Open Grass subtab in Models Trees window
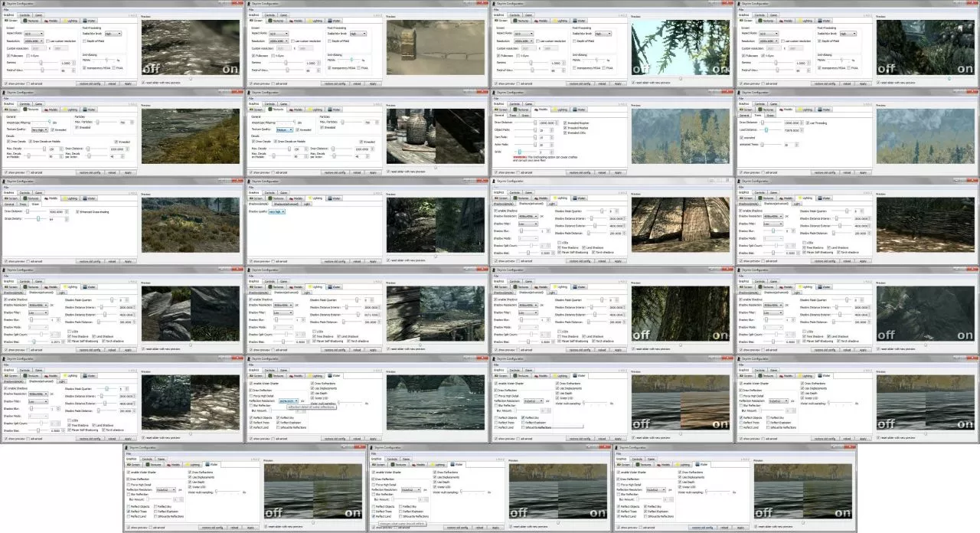 click(x=770, y=115)
